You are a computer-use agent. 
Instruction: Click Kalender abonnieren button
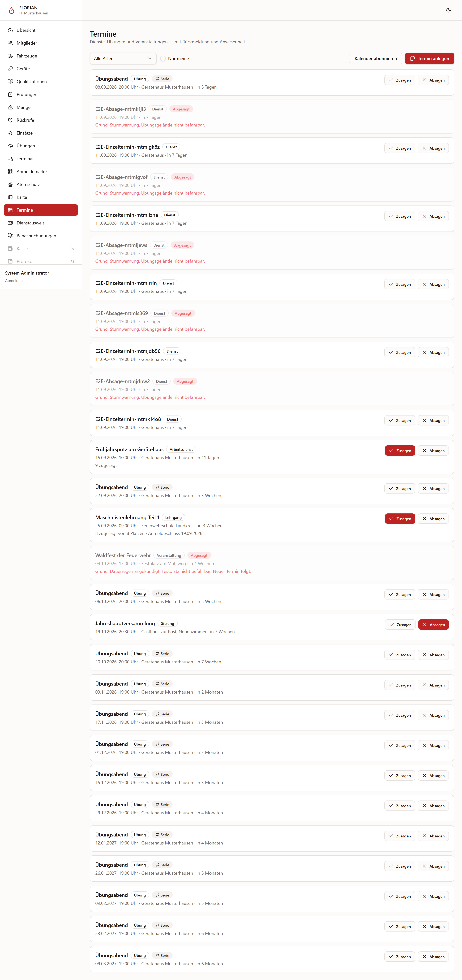pos(375,59)
